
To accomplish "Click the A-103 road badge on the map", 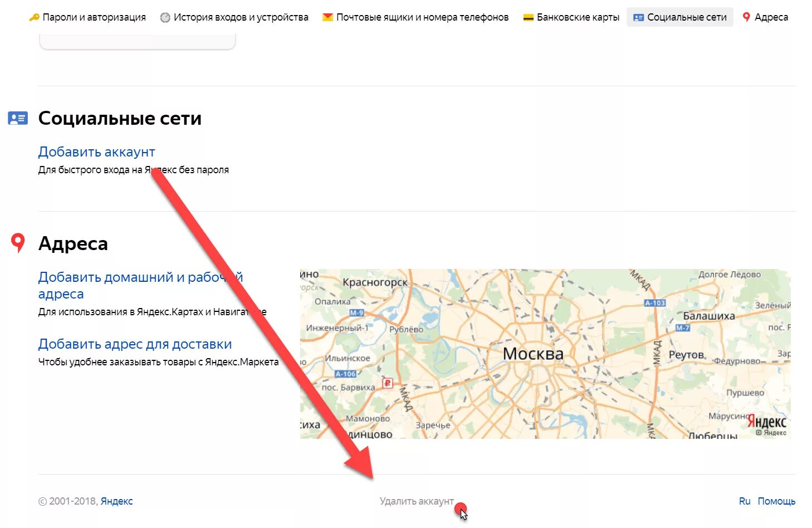I will (x=655, y=303).
